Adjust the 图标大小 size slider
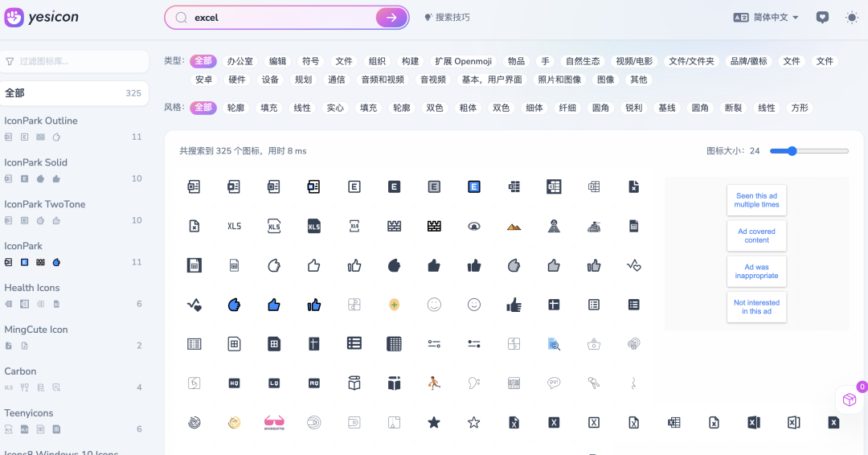This screenshot has height=455, width=868. (809, 151)
